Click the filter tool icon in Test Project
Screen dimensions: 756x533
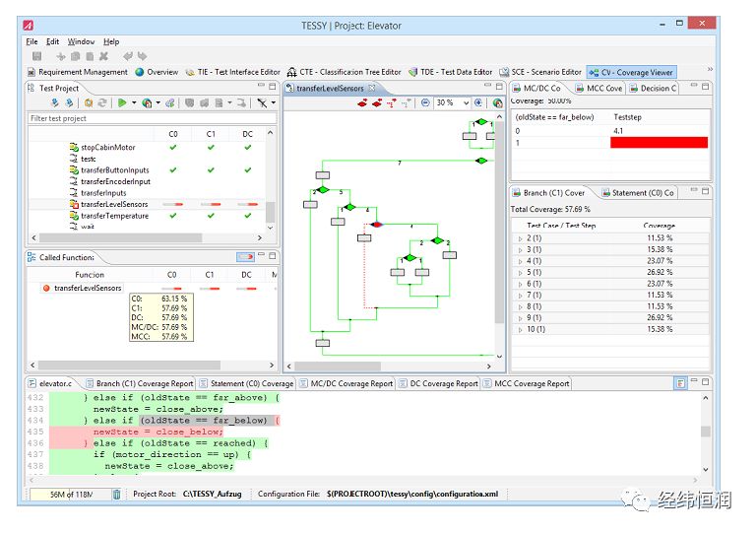tap(262, 102)
